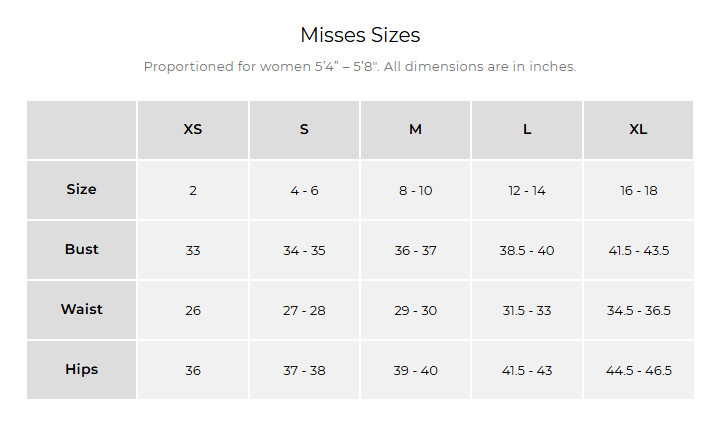
Task: Click the 16 - 18 size cell
Action: tap(638, 190)
